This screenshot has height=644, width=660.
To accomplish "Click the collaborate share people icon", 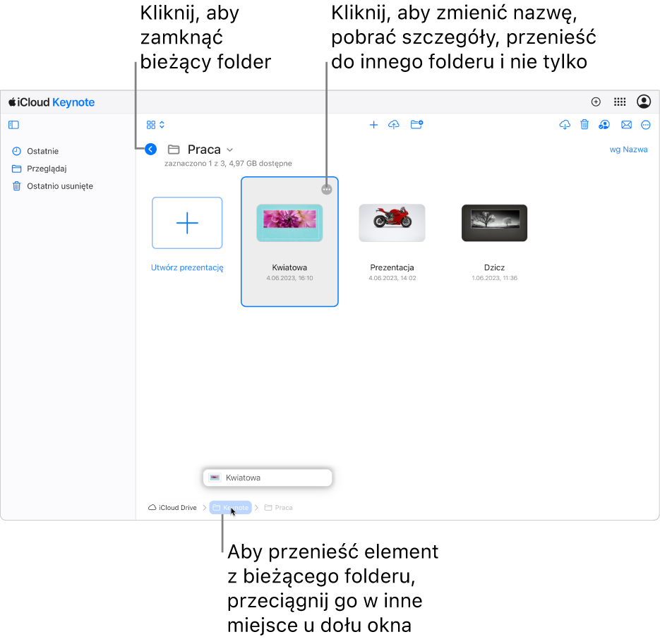I will pos(604,125).
